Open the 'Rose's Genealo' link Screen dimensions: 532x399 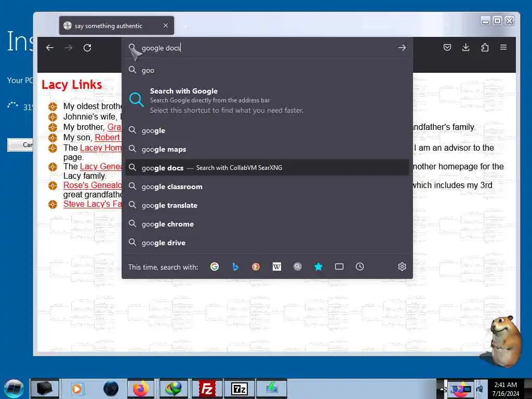click(92, 185)
